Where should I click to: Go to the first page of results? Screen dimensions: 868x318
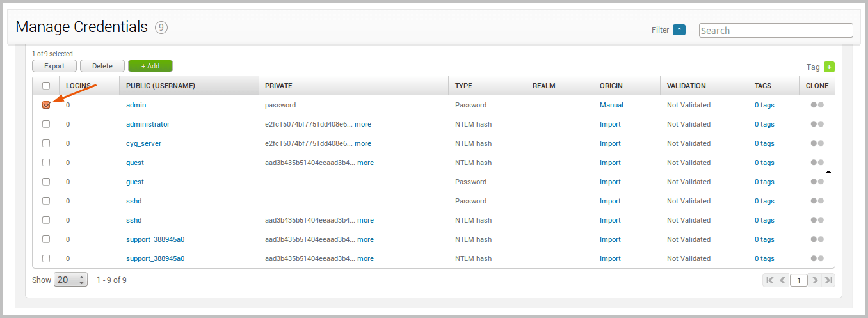point(770,280)
